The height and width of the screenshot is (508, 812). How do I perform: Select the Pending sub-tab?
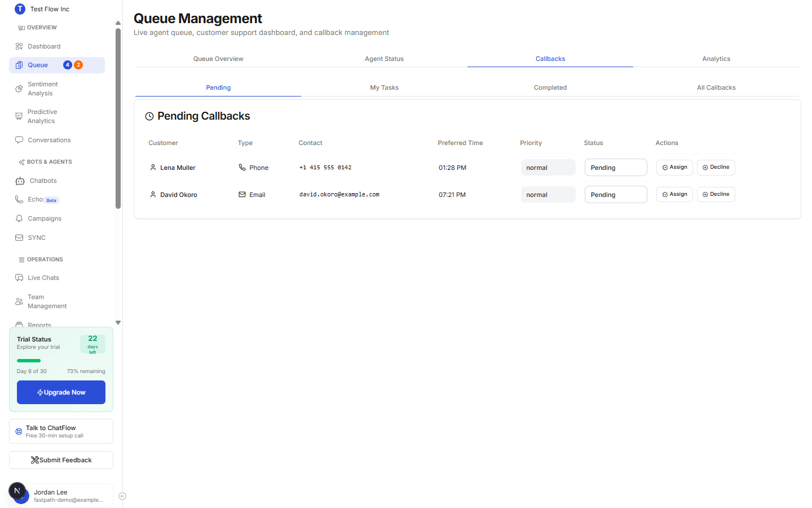[x=218, y=87]
